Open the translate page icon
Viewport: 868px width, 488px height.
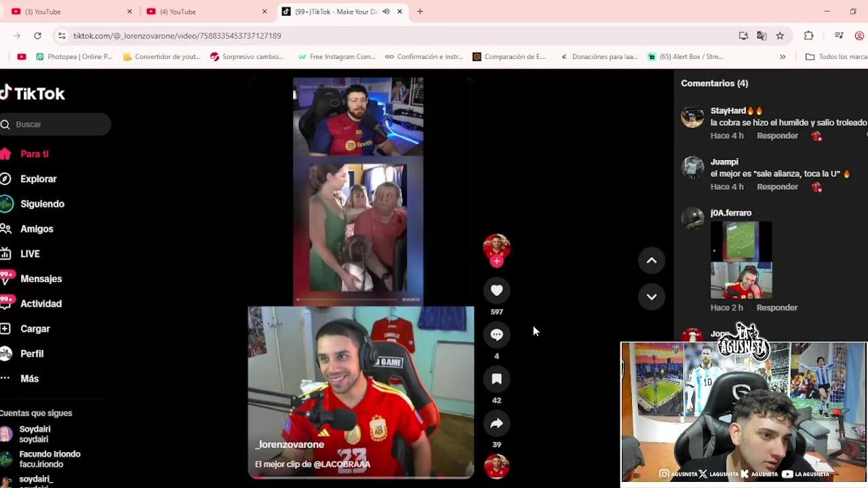(762, 35)
